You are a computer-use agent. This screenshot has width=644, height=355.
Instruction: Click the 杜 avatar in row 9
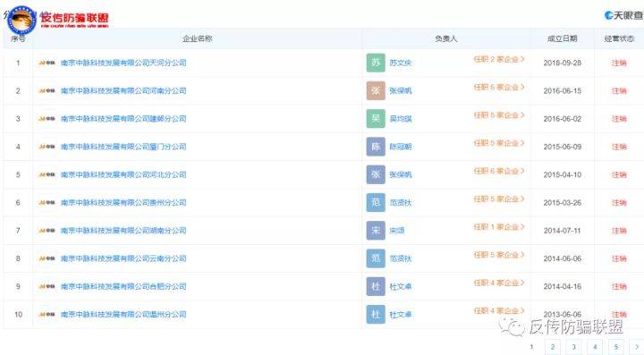376,286
